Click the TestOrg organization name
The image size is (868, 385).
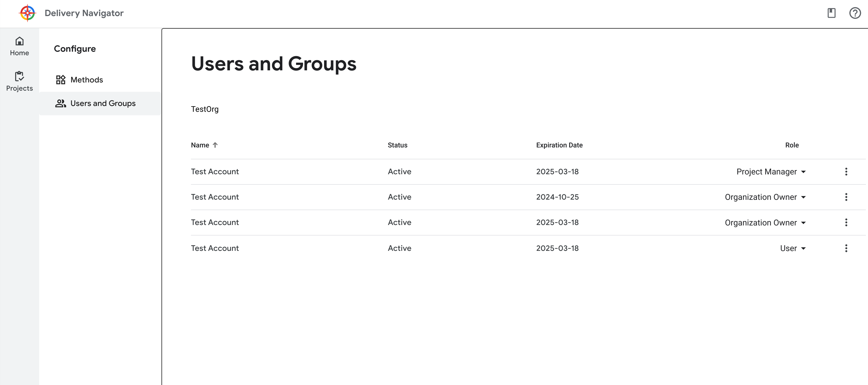pos(204,109)
